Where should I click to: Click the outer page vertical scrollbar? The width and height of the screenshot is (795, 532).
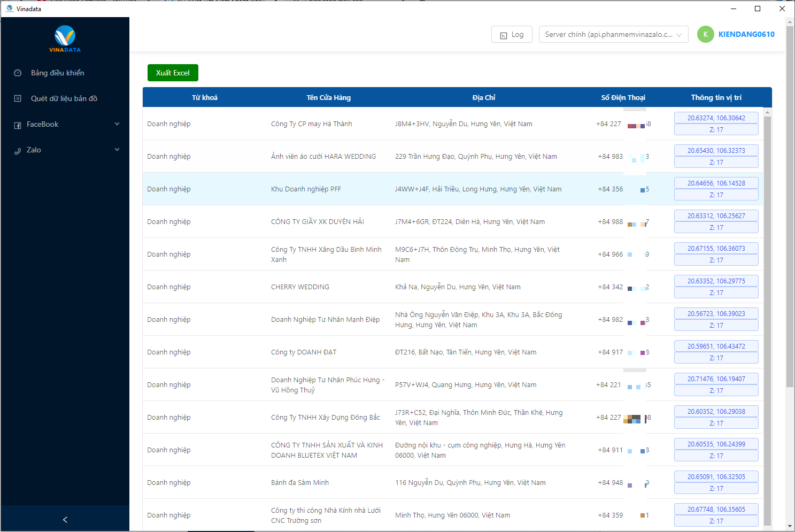(790, 206)
